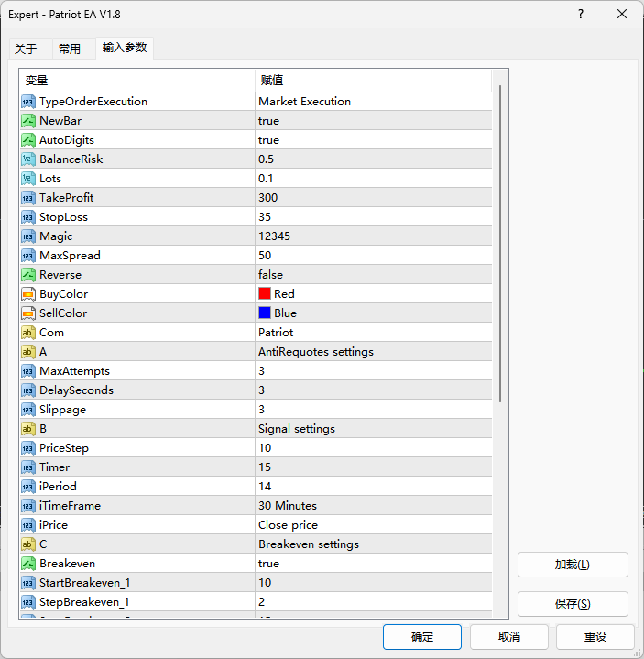
Task: Click the boolean icon next to NewBar
Action: [28, 121]
